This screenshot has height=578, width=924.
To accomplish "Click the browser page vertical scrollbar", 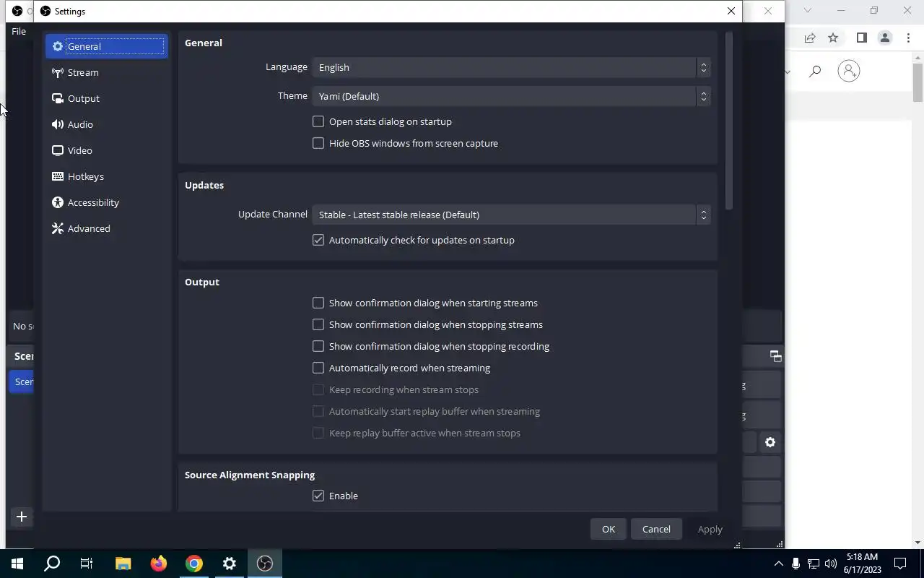I will pyautogui.click(x=918, y=83).
